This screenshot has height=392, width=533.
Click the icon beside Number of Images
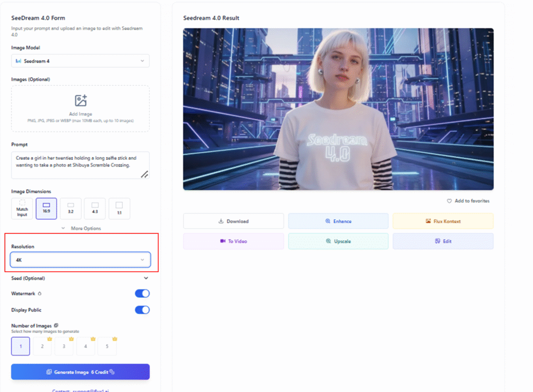56,325
